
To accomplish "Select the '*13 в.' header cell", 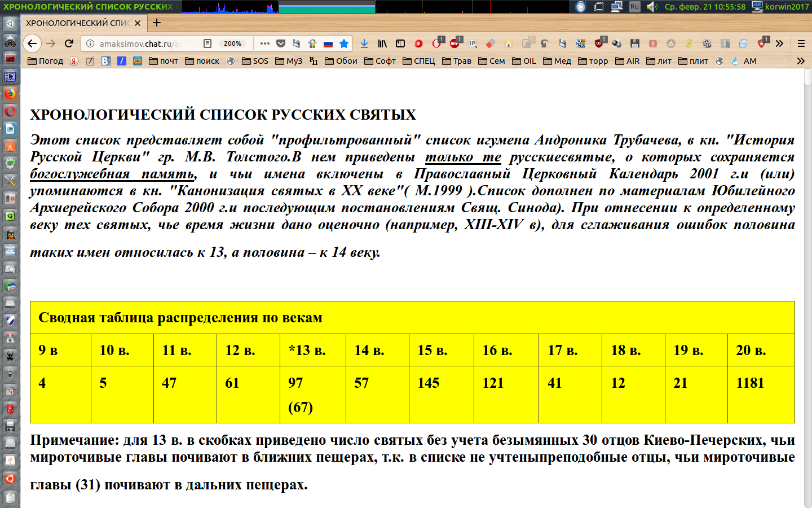I will pyautogui.click(x=313, y=350).
